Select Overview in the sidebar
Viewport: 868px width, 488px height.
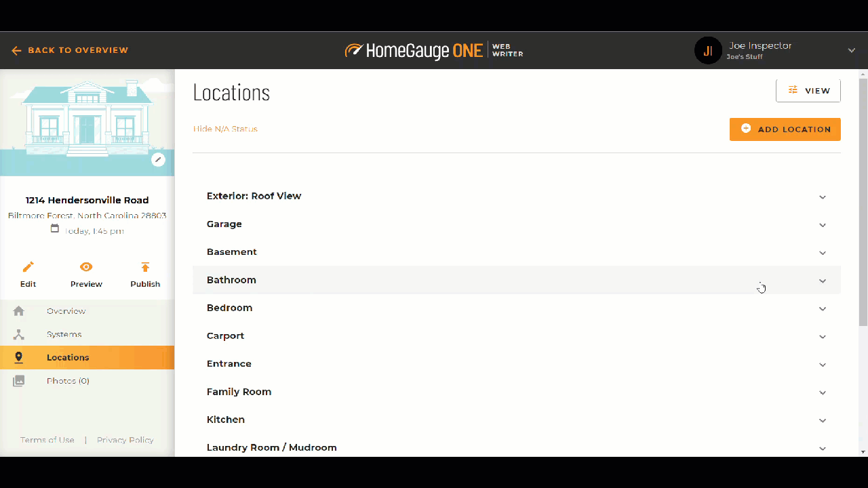[x=66, y=311]
